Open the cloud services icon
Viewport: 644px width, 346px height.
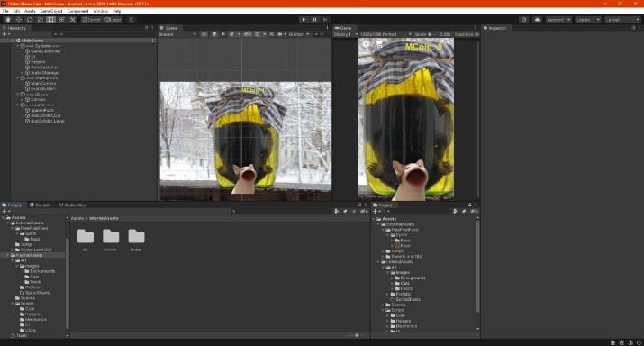point(537,19)
